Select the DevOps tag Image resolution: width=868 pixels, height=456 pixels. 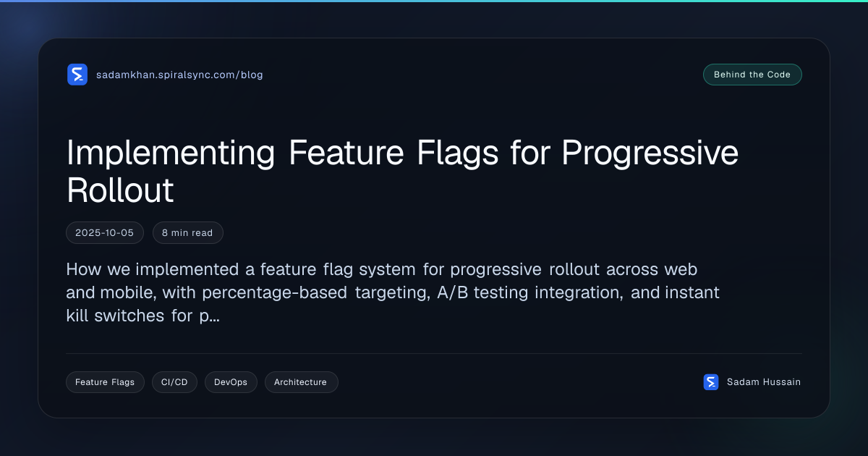pos(231,382)
